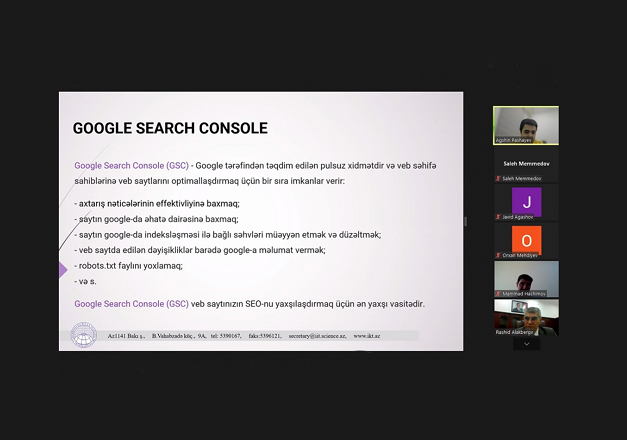Viewport: 627px width, 440px height.
Task: Select Rashid Alakbarov's video tile
Action: [x=526, y=317]
